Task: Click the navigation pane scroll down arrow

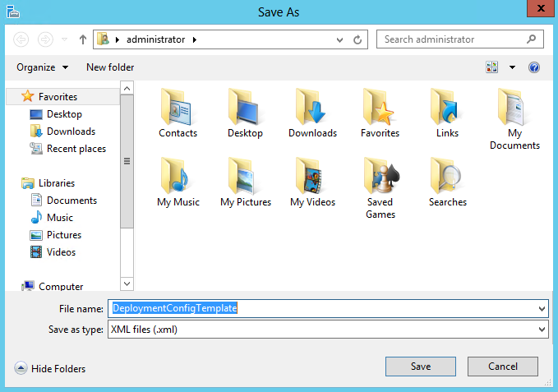Action: 127,284
